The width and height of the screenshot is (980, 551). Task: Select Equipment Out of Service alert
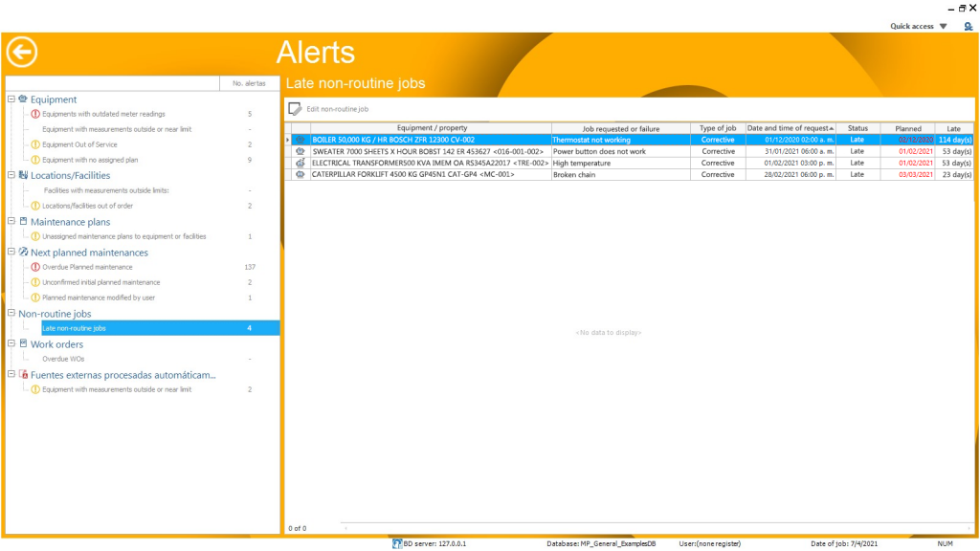[79, 144]
